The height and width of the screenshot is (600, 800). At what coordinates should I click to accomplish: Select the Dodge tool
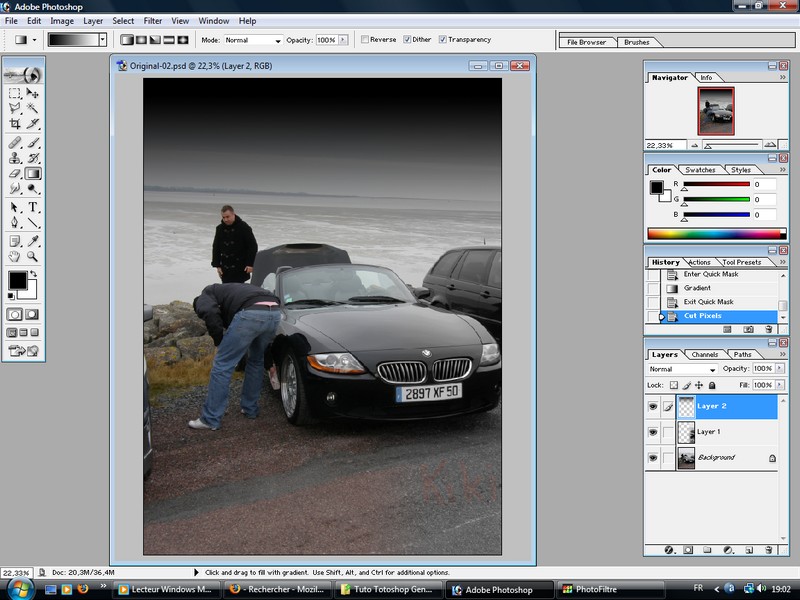[x=33, y=189]
